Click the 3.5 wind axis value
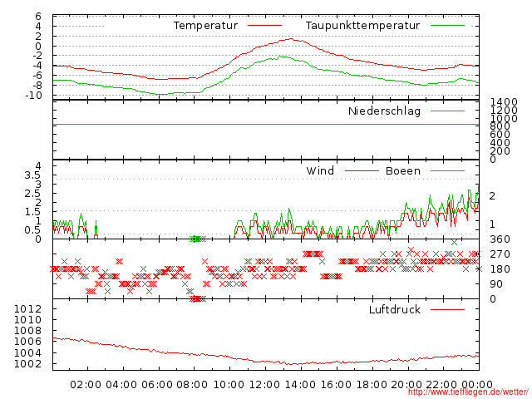The width and height of the screenshot is (532, 399). (32, 175)
